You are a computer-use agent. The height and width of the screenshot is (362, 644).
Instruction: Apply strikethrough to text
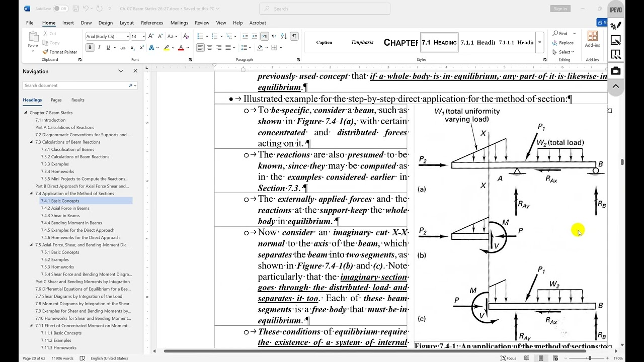pos(123,48)
